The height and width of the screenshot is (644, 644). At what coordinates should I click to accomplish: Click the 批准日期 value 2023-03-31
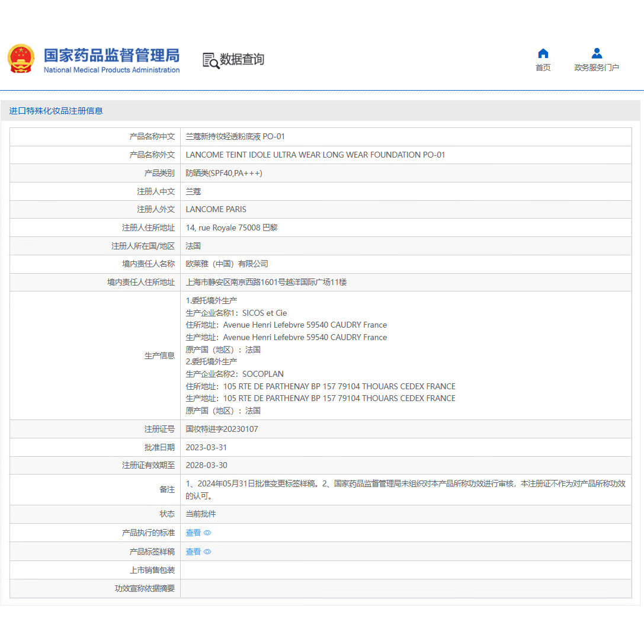coord(206,447)
